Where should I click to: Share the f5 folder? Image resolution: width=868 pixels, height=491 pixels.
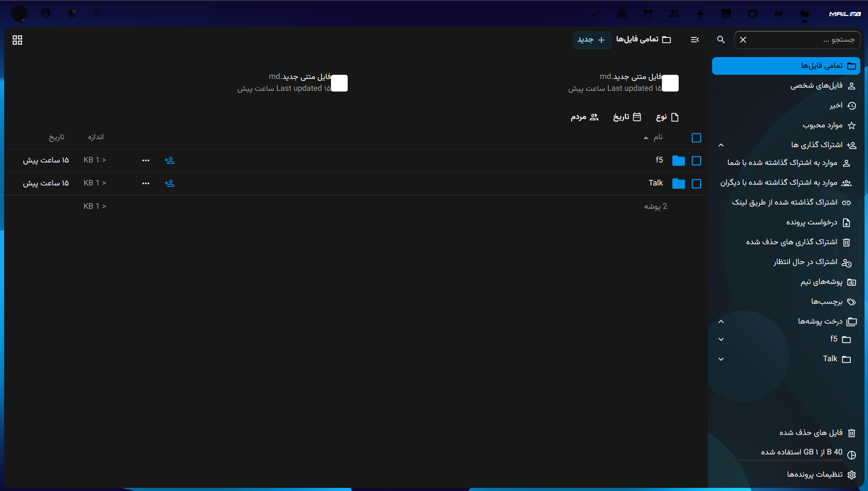coord(169,160)
